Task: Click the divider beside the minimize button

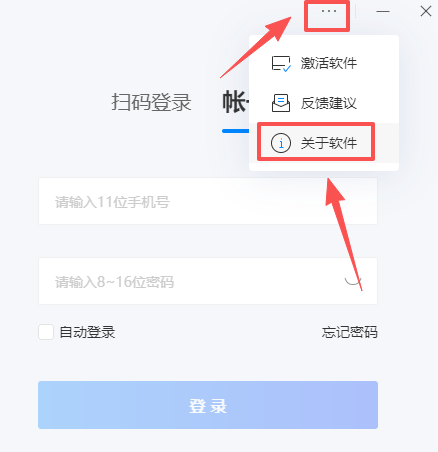Action: (356, 11)
